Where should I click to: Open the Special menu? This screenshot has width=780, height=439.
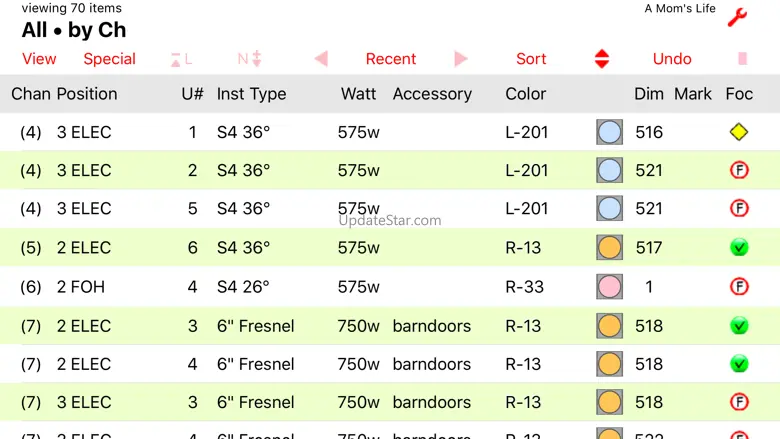click(x=109, y=59)
